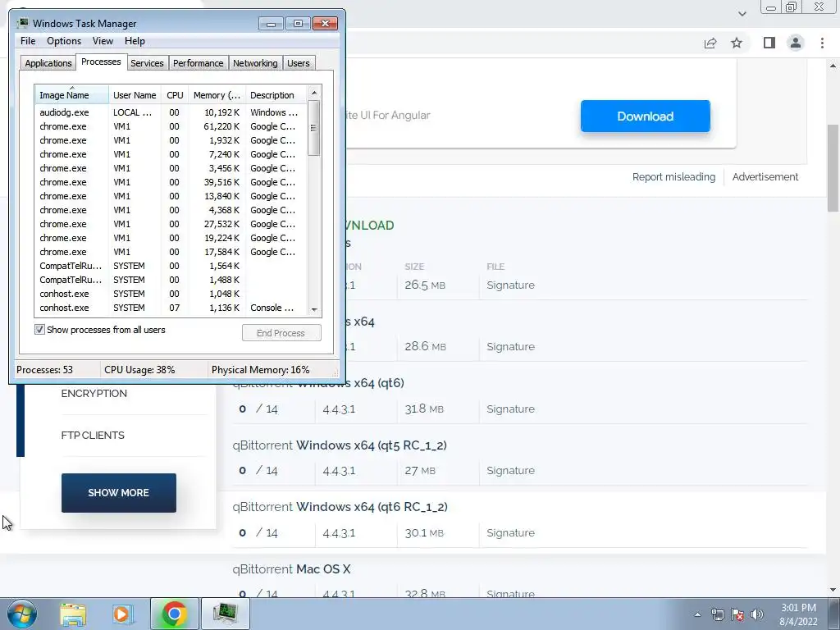Image resolution: width=840 pixels, height=630 pixels.
Task: Show hidden tray icons arrow
Action: (x=697, y=614)
